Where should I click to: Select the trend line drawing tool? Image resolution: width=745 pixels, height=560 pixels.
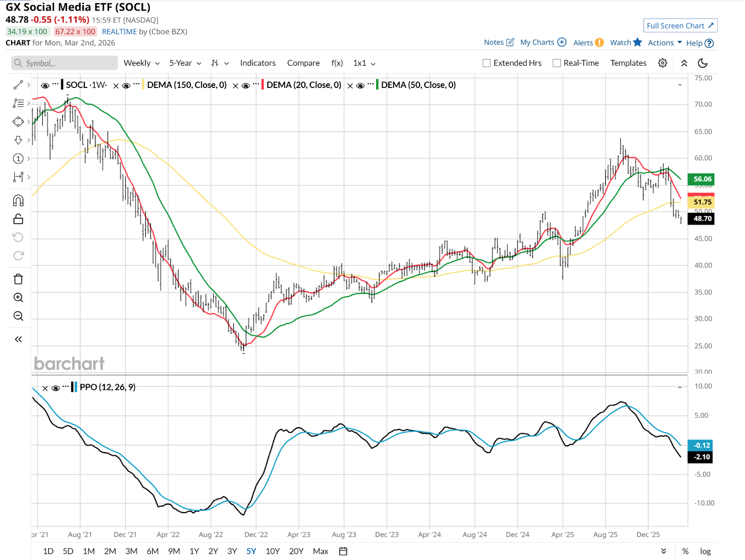tap(18, 85)
